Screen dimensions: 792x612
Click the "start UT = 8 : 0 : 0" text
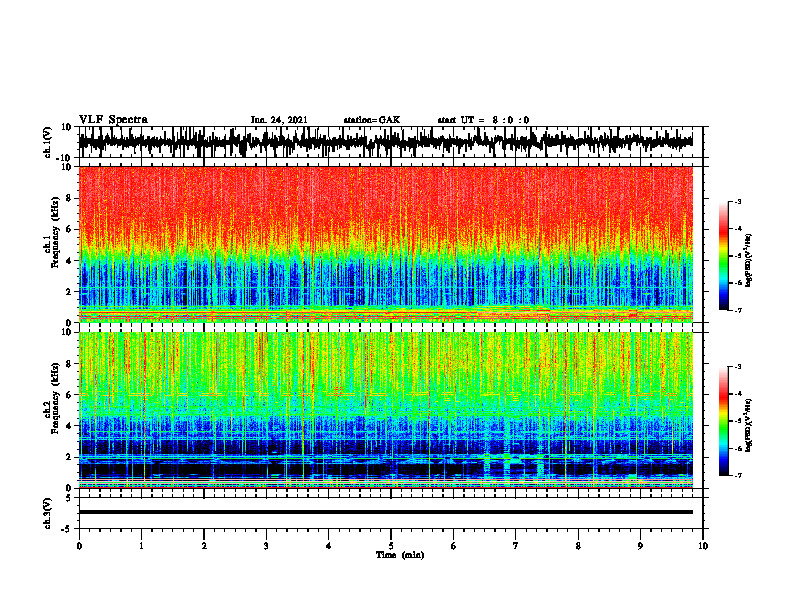click(x=483, y=120)
